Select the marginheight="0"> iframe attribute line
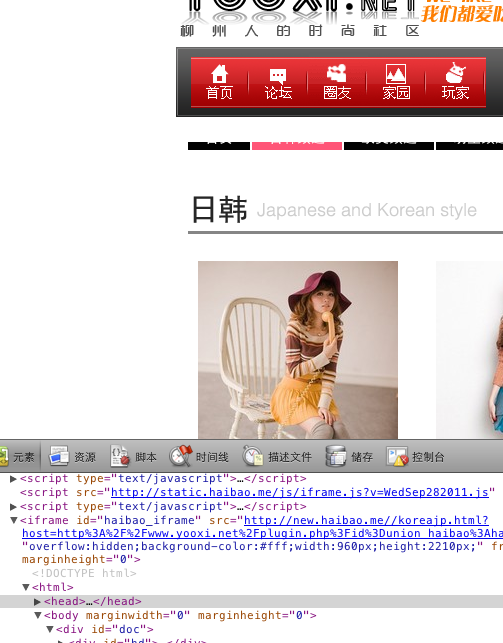The image size is (503, 643). (x=81, y=559)
